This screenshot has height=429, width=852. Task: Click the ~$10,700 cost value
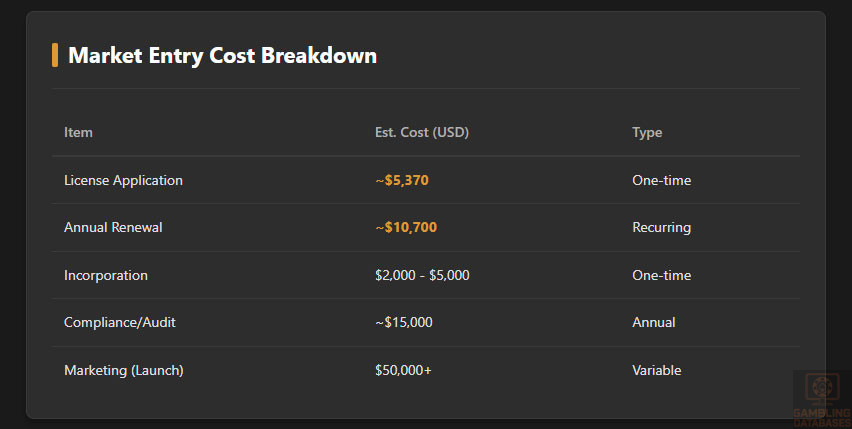[405, 228]
